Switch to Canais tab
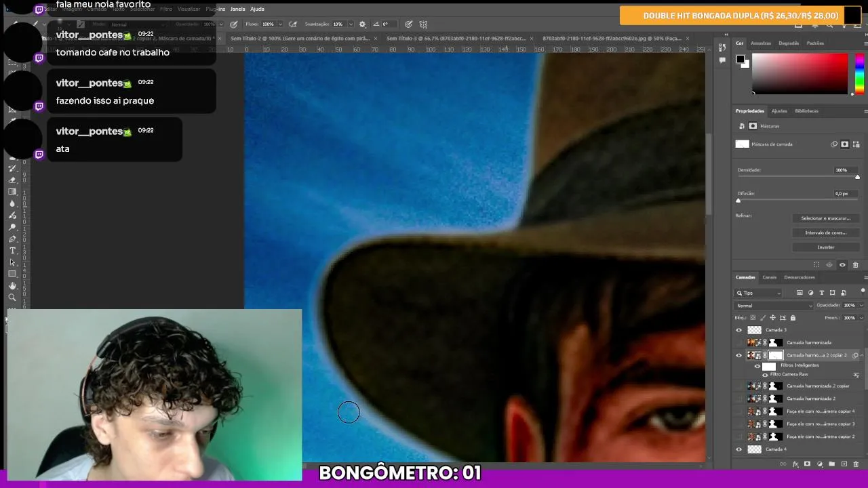This screenshot has width=868, height=488. click(x=769, y=277)
